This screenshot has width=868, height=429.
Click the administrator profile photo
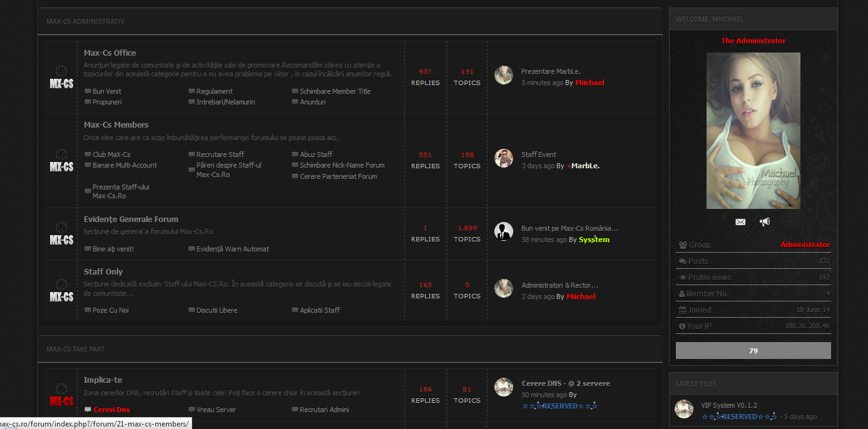pos(753,131)
